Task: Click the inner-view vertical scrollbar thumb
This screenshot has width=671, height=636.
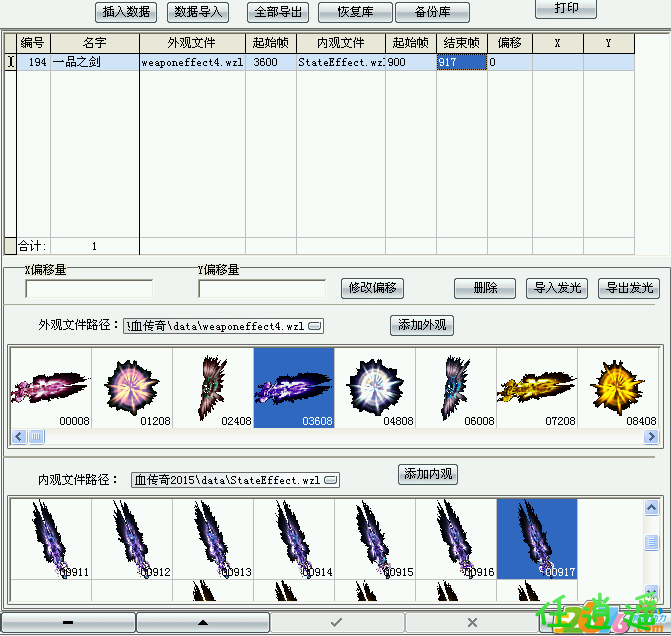Action: 651,543
